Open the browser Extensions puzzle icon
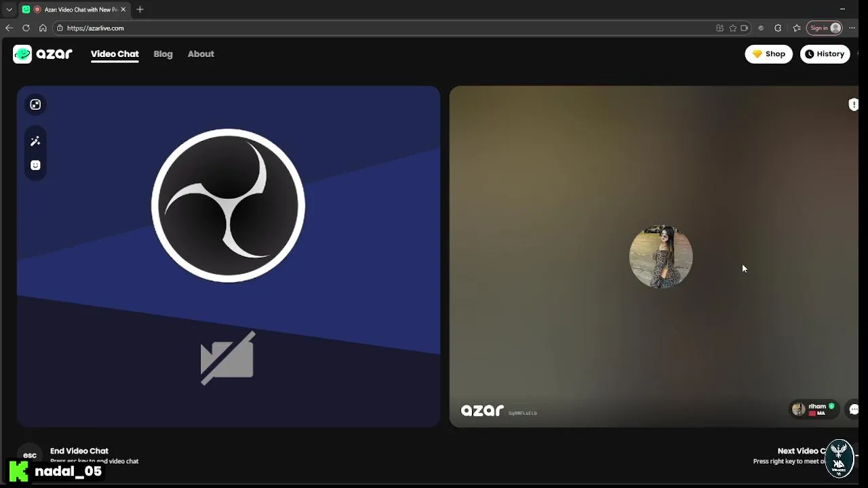 (778, 28)
